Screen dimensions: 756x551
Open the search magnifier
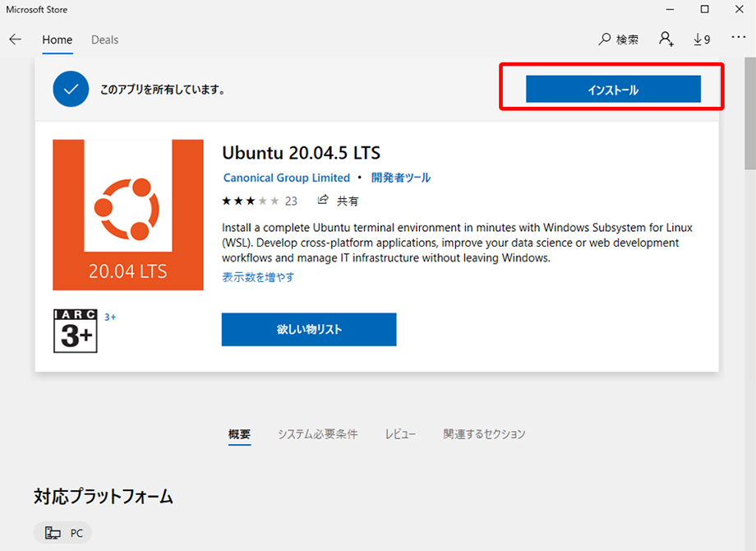pyautogui.click(x=605, y=39)
